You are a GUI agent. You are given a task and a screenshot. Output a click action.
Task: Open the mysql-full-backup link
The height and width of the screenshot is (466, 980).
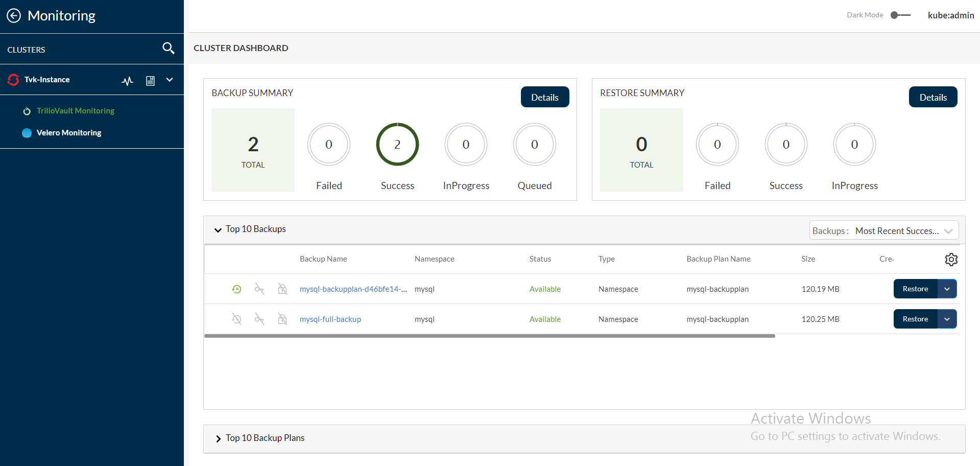coord(330,319)
